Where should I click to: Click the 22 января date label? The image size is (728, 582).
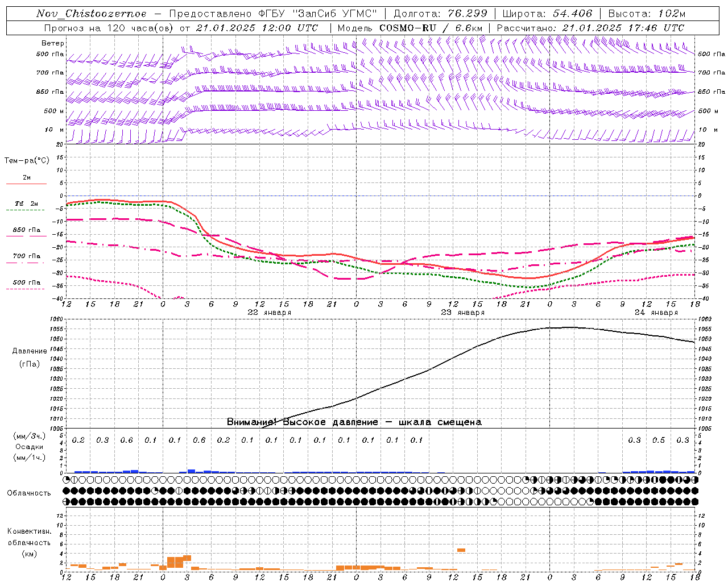(270, 313)
